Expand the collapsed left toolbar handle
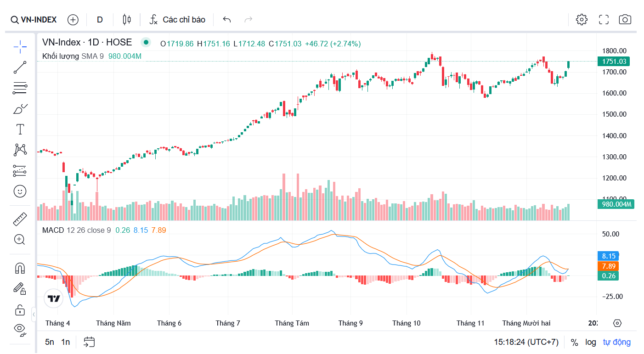644x354 pixels. point(34,315)
